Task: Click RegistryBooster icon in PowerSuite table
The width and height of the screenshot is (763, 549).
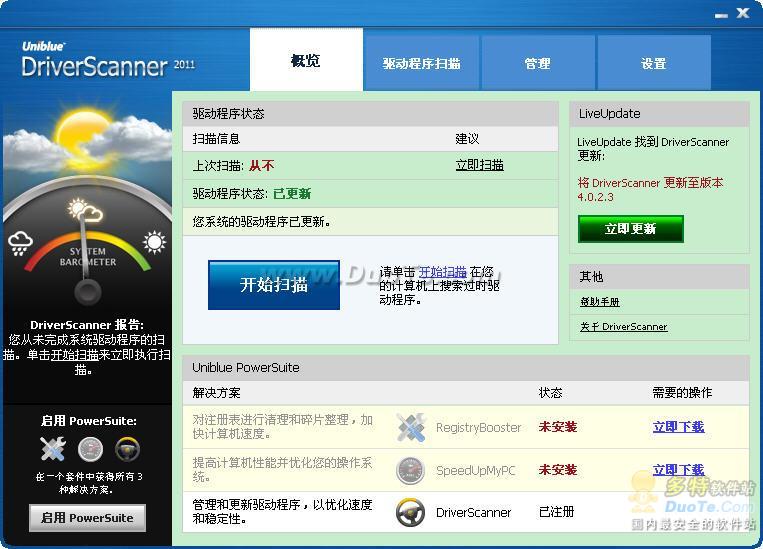Action: tap(411, 427)
